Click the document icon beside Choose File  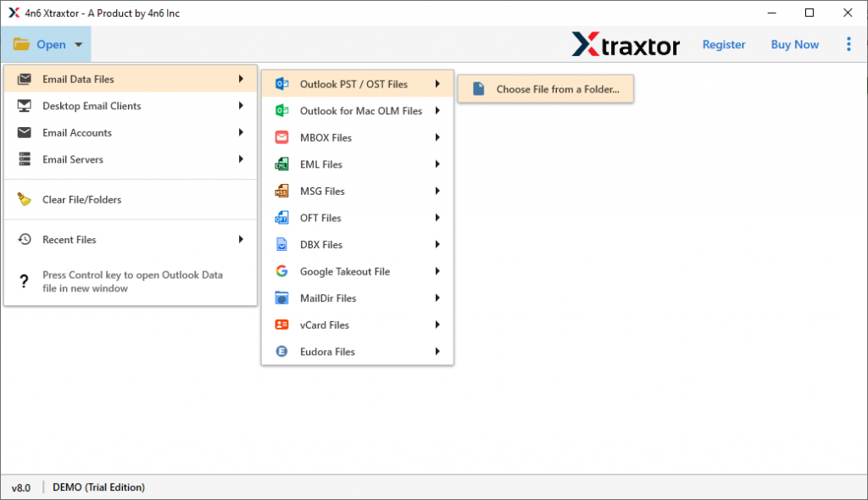(x=479, y=89)
